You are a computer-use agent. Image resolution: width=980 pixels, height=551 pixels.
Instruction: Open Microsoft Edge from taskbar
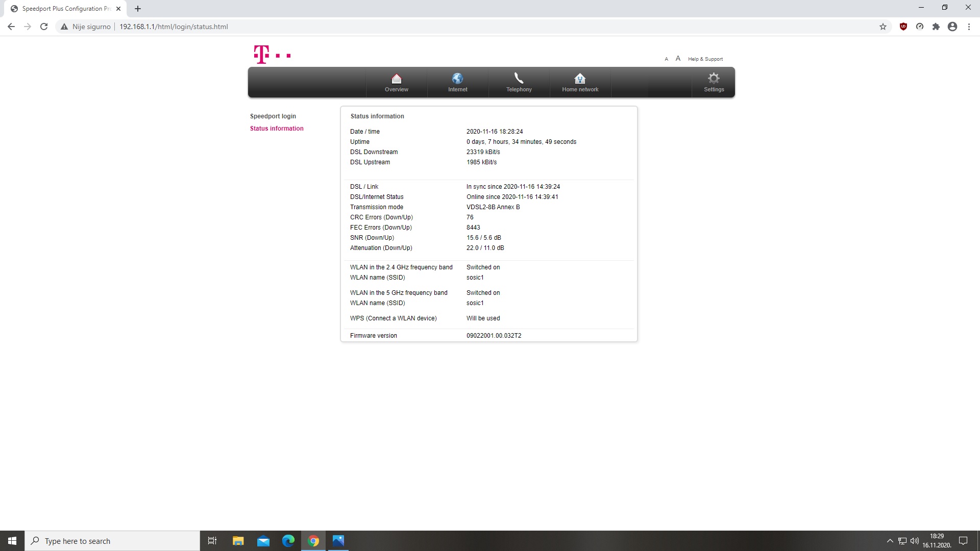288,541
